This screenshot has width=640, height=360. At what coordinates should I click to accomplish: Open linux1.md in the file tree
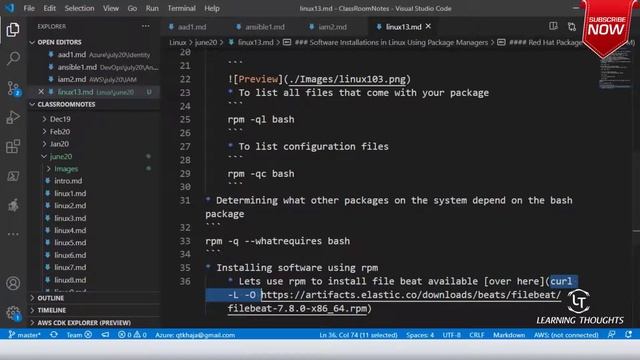pyautogui.click(x=70, y=193)
